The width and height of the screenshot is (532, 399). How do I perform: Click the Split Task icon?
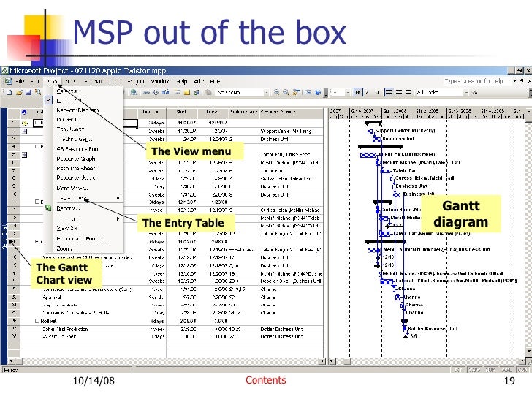166,92
